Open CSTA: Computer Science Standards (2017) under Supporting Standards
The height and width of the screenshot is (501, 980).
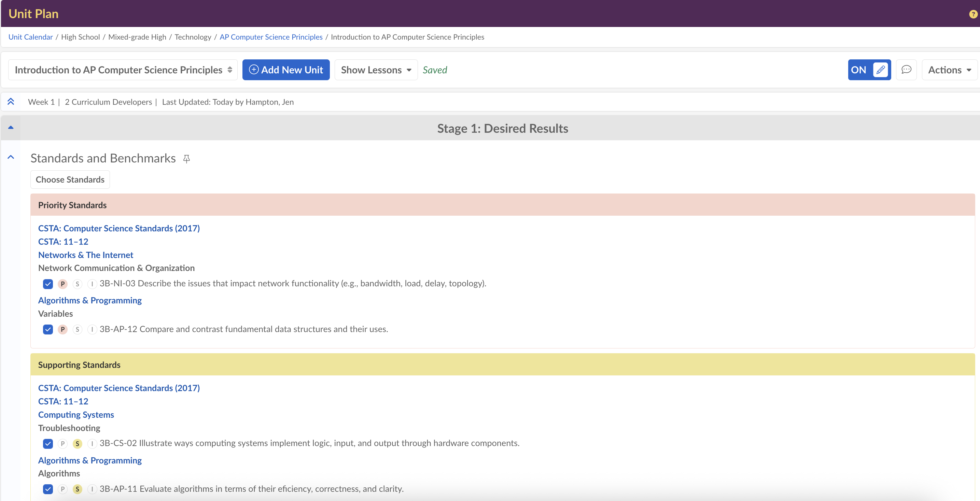(119, 388)
